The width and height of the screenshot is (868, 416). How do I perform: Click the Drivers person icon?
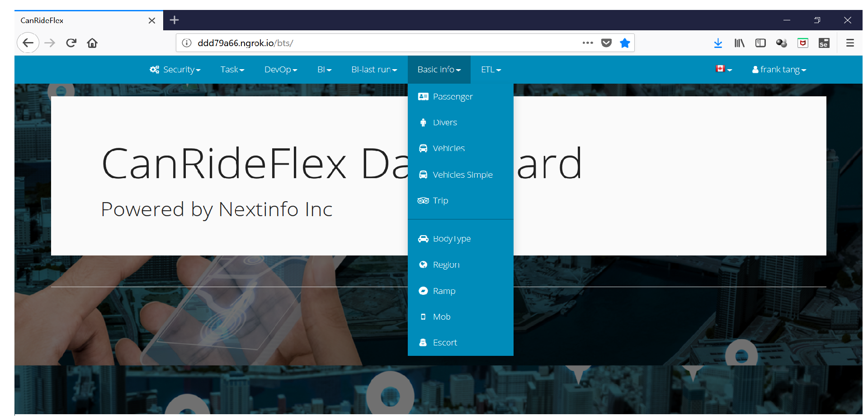(x=423, y=123)
